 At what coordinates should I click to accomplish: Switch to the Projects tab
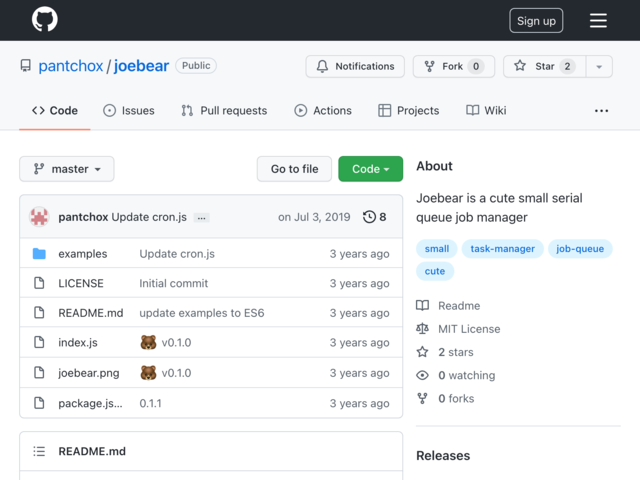click(x=409, y=111)
